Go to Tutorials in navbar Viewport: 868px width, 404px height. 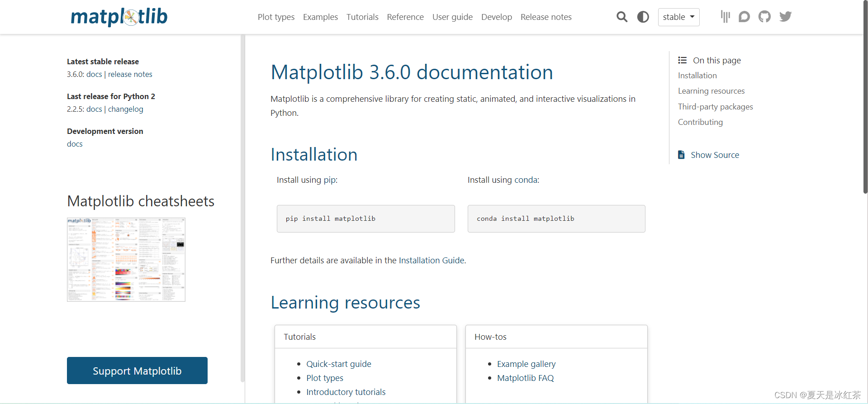pos(362,17)
